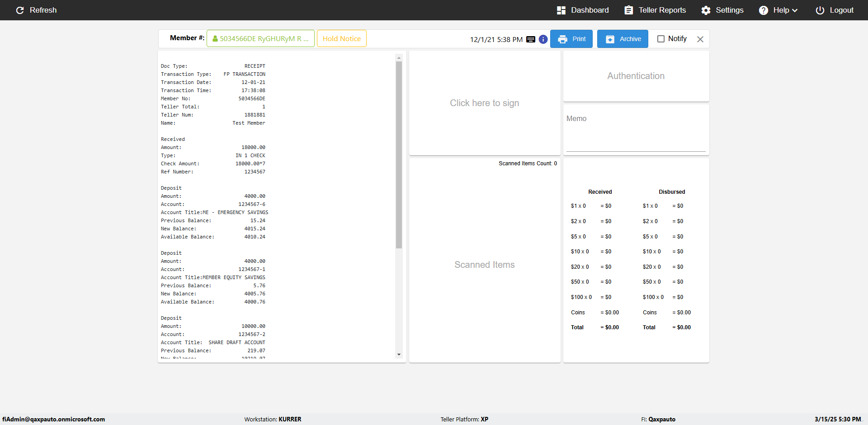Open the Dashboard grid icon
This screenshot has width=868, height=425.
tap(561, 10)
